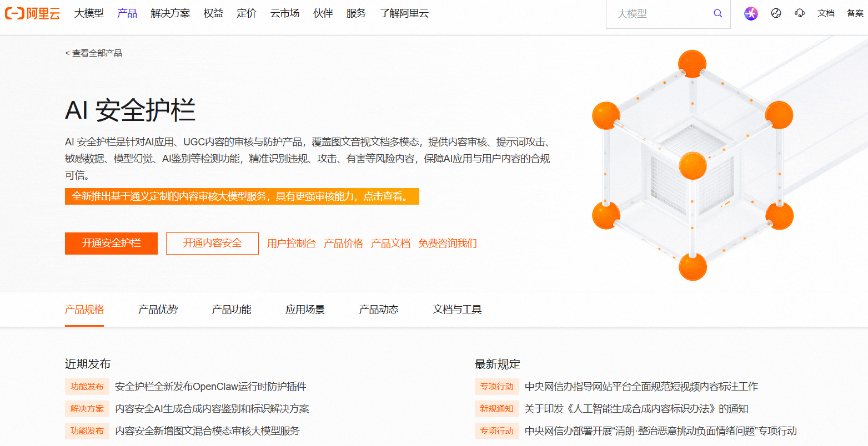This screenshot has width=868, height=446.
Task: Click the 专项行动 tag beside 短视频内容标注 item
Action: pyautogui.click(x=497, y=387)
